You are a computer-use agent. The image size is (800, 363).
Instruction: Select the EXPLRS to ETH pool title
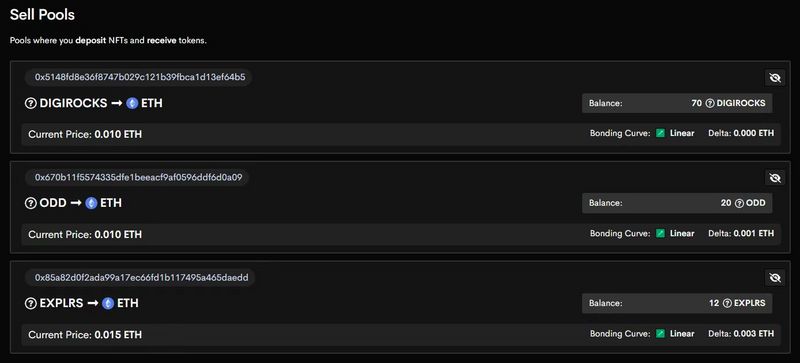(82, 303)
